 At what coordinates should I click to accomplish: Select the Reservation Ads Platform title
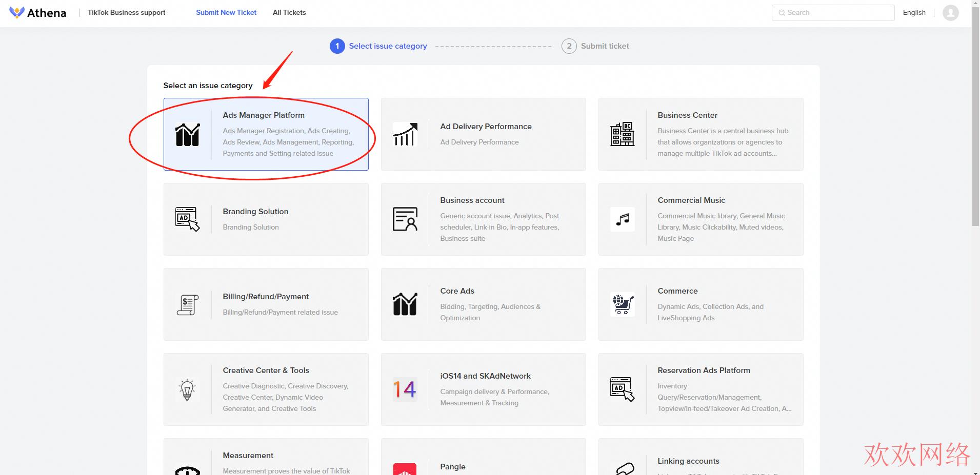click(x=704, y=370)
